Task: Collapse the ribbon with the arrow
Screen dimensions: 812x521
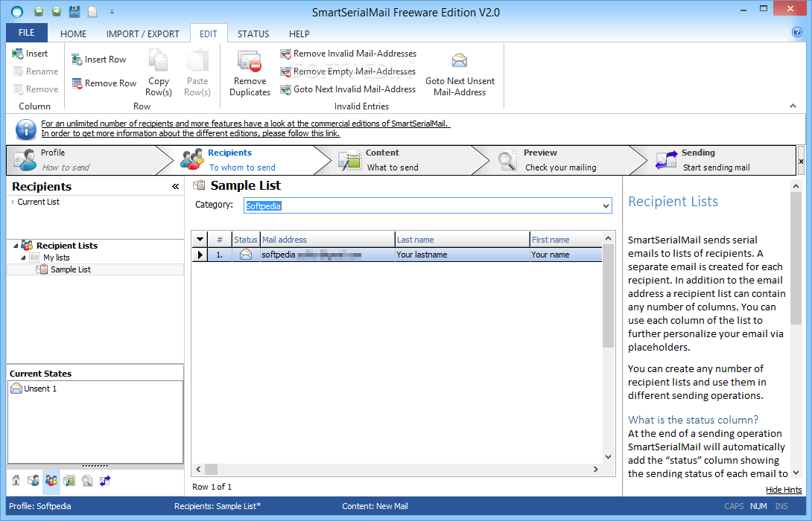Action: click(793, 106)
